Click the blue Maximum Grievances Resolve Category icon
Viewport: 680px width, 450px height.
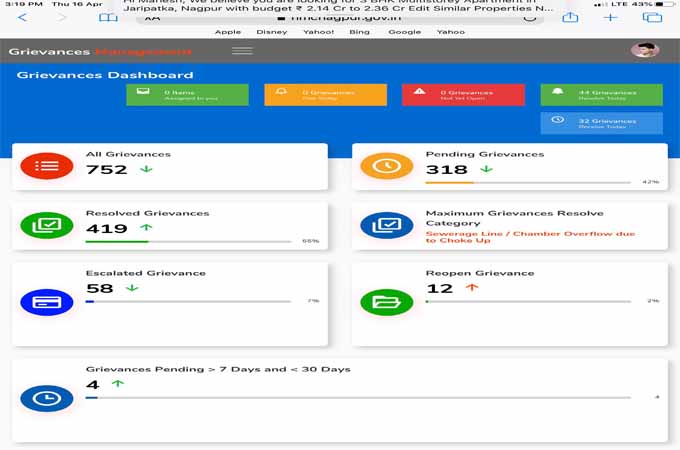(x=386, y=225)
